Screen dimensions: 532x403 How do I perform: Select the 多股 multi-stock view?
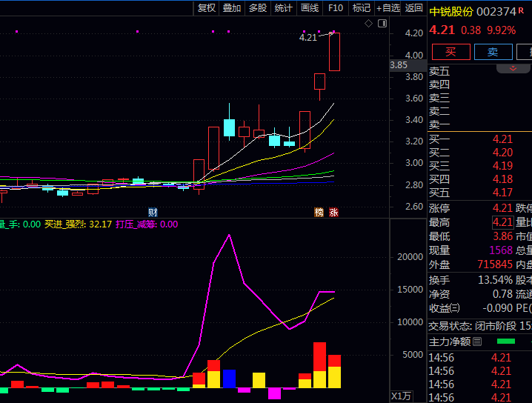258,8
